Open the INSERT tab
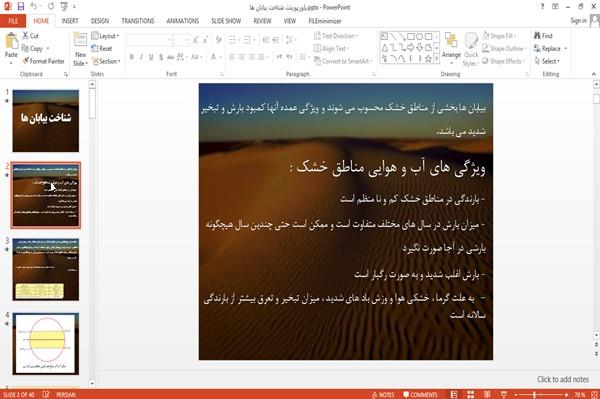600x399 pixels. click(70, 21)
